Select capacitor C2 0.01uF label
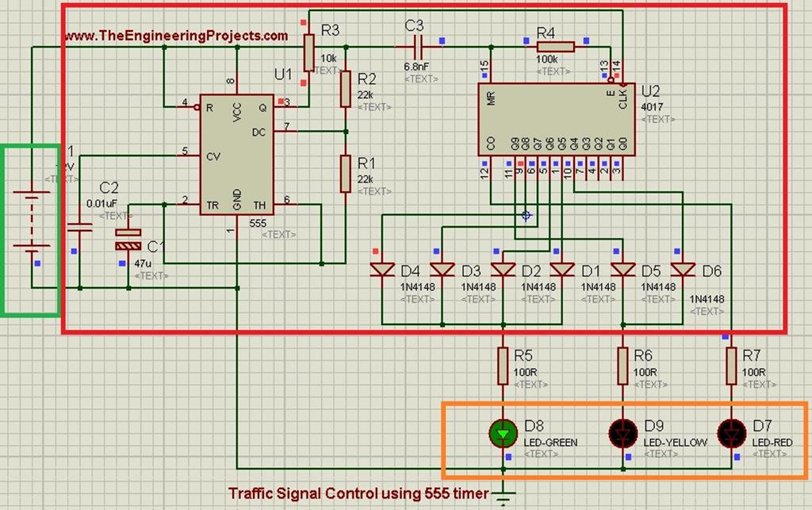 (100, 203)
